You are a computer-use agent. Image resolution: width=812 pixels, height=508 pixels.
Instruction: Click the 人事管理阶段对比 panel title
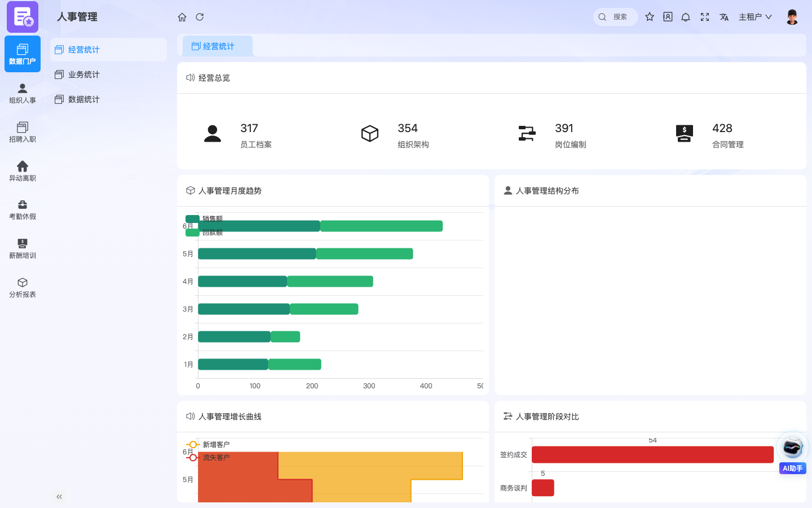(x=548, y=417)
